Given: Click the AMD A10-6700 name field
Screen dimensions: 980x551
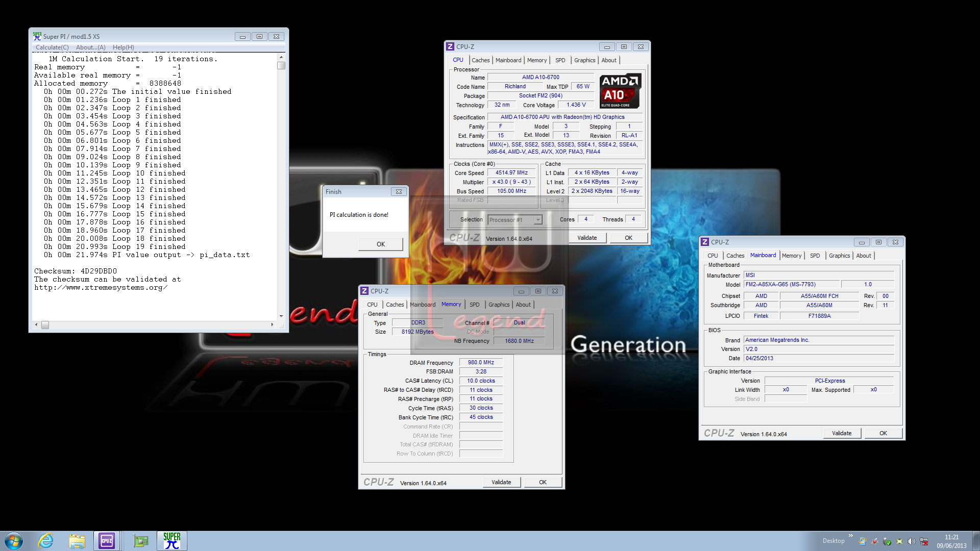Looking at the screenshot, I should (541, 77).
